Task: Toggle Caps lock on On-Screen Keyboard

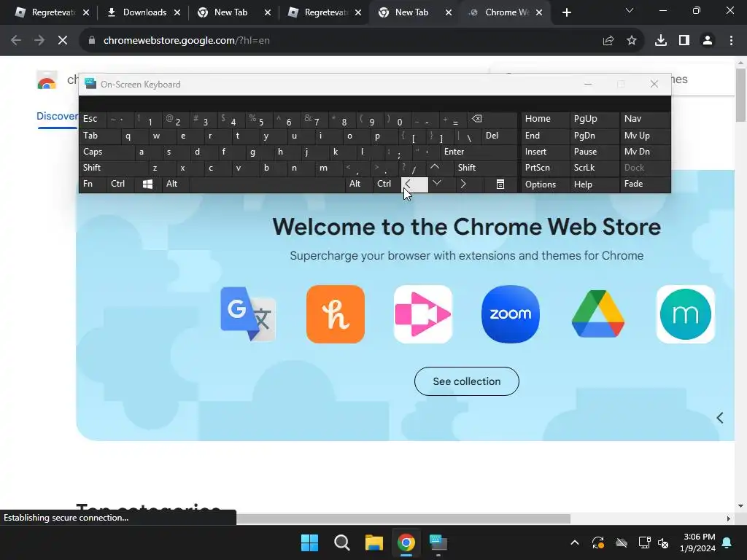Action: tap(107, 152)
